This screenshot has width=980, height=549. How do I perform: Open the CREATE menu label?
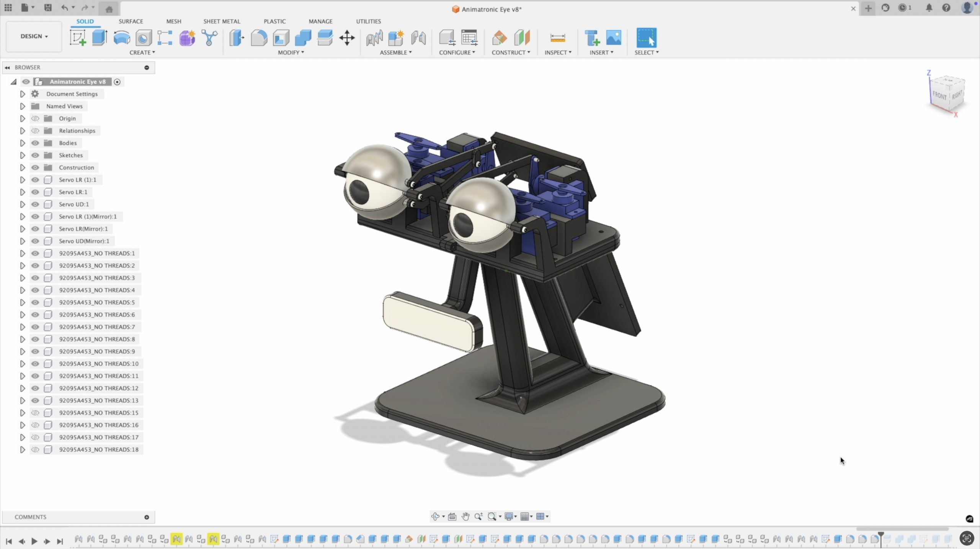click(x=142, y=52)
